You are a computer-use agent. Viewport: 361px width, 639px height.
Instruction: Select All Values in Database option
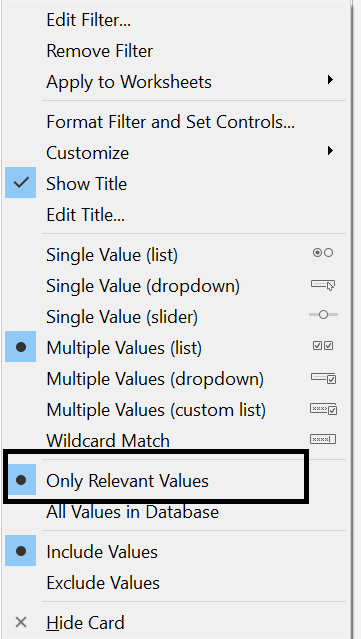[132, 512]
